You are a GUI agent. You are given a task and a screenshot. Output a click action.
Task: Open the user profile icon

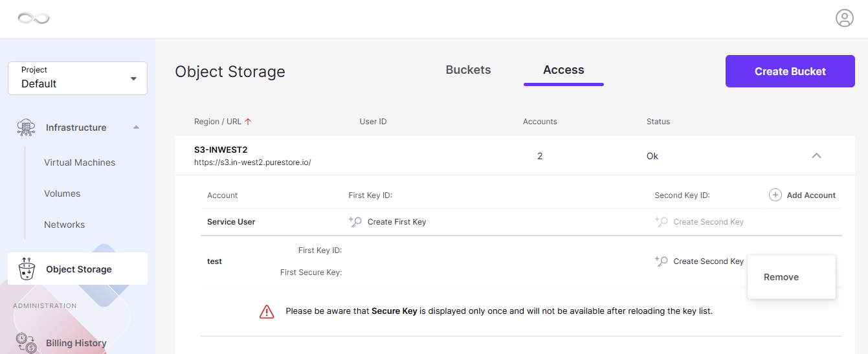tap(845, 18)
